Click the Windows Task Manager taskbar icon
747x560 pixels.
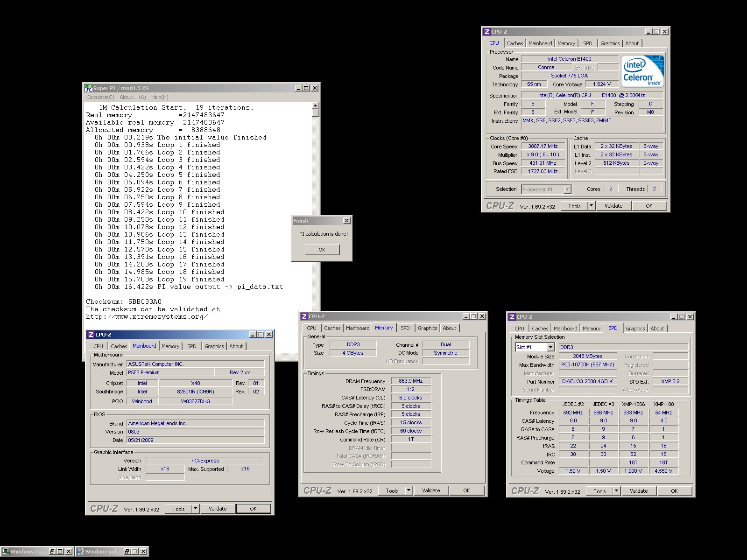(x=6, y=552)
